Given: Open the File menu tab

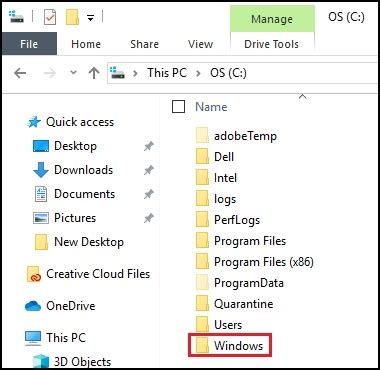Looking at the screenshot, I should 29,44.
